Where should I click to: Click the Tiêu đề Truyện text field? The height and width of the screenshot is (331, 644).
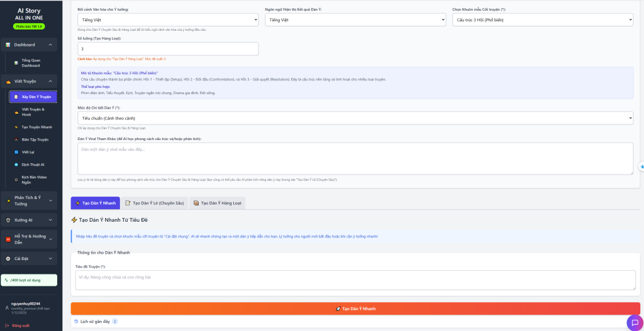click(x=355, y=280)
